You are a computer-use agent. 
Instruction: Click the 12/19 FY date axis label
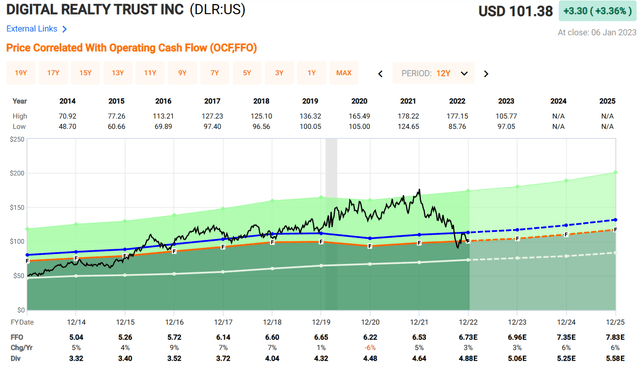click(x=321, y=322)
